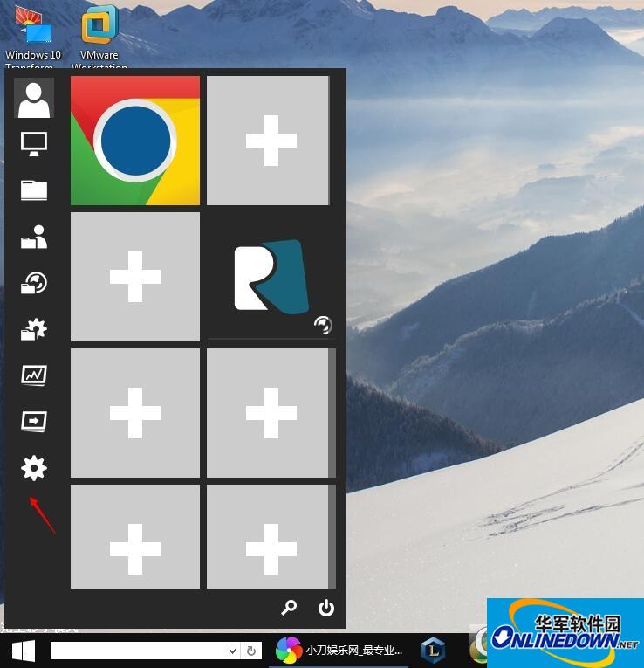Expand the taskbar address bar dropdown arrow
This screenshot has width=644, height=668.
(x=232, y=651)
